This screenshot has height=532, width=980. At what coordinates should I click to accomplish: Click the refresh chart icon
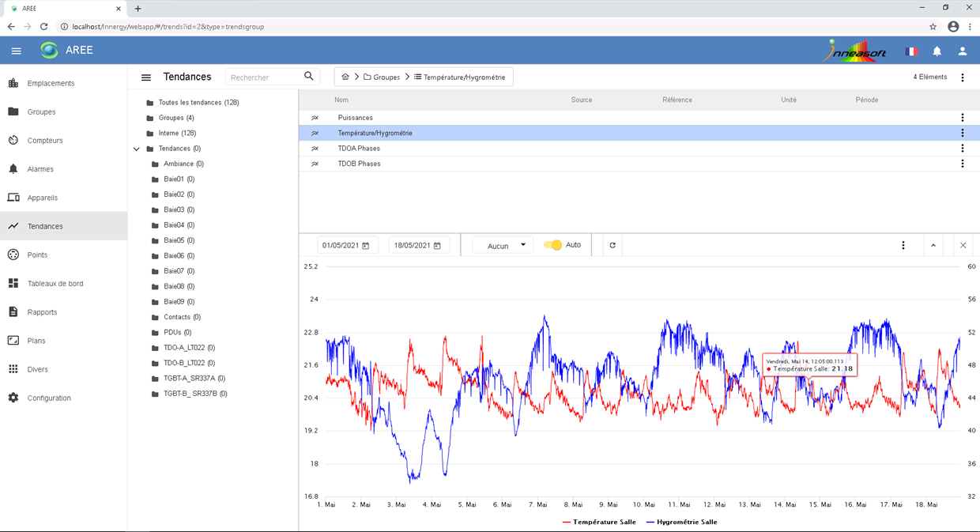pyautogui.click(x=612, y=245)
